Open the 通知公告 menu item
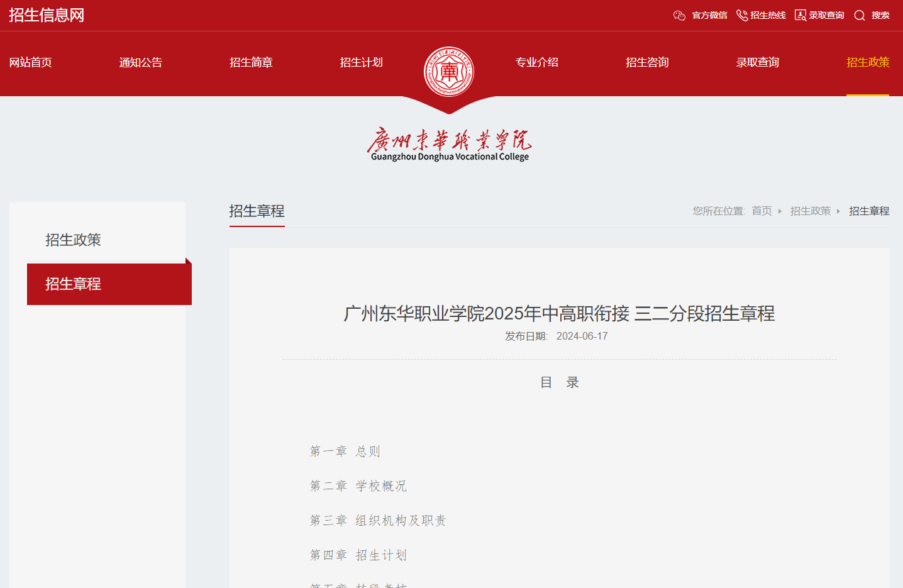The image size is (903, 588). 140,62
